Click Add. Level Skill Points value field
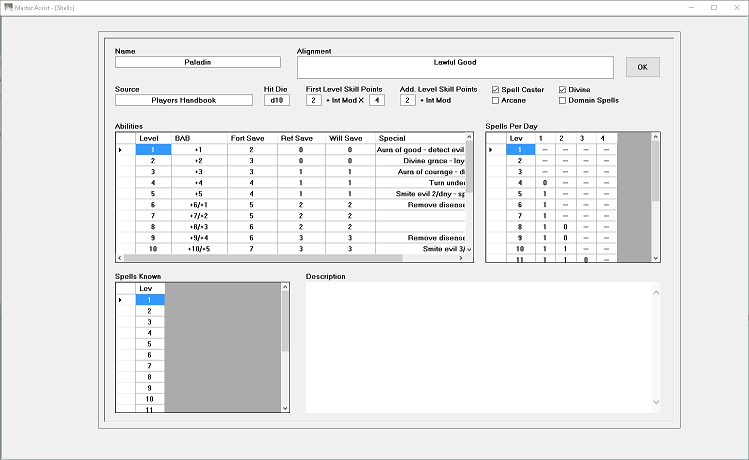The width and height of the screenshot is (749, 460). (x=407, y=100)
